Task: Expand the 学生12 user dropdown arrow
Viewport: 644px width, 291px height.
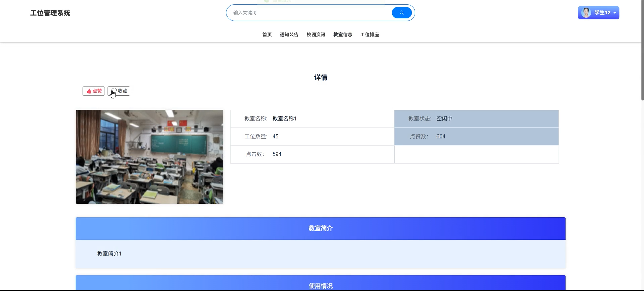Action: 615,13
